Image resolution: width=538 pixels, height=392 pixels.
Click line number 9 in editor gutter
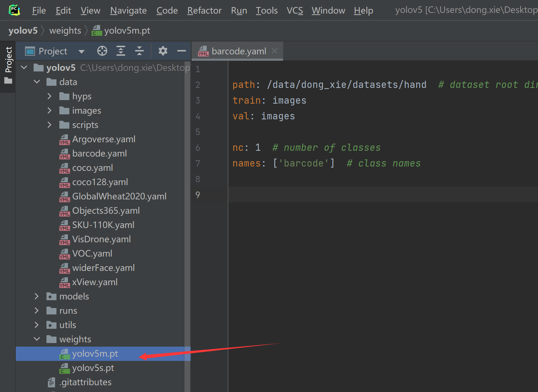[x=198, y=195]
